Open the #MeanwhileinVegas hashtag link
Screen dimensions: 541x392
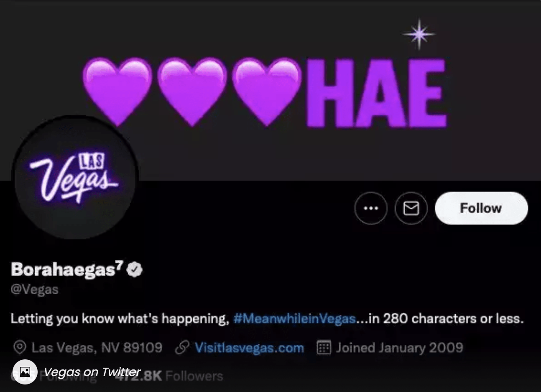[295, 319]
